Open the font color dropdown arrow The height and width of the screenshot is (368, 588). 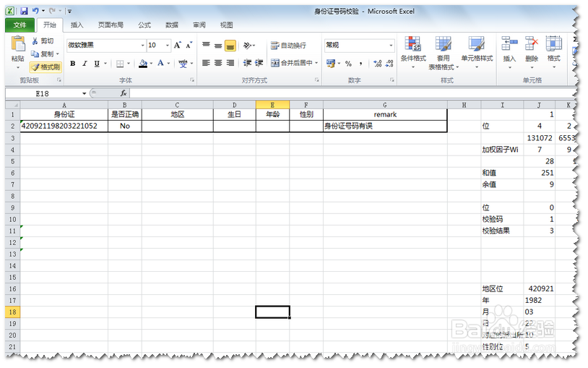pos(168,64)
